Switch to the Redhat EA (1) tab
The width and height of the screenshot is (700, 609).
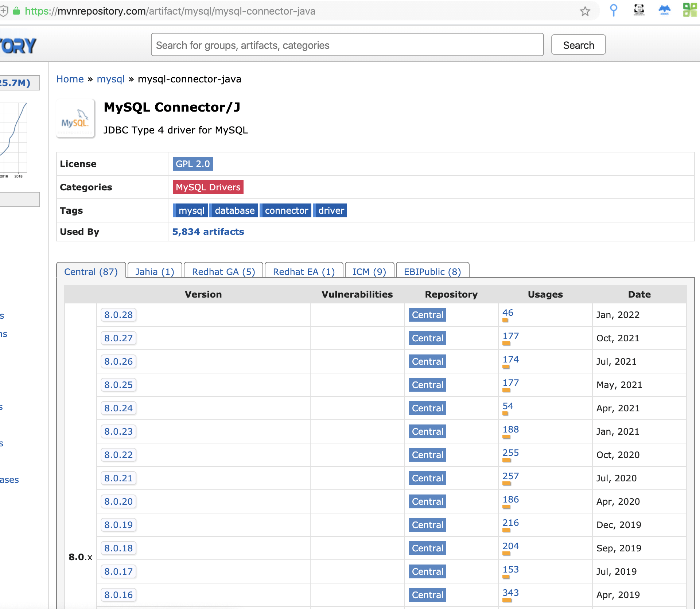(304, 272)
